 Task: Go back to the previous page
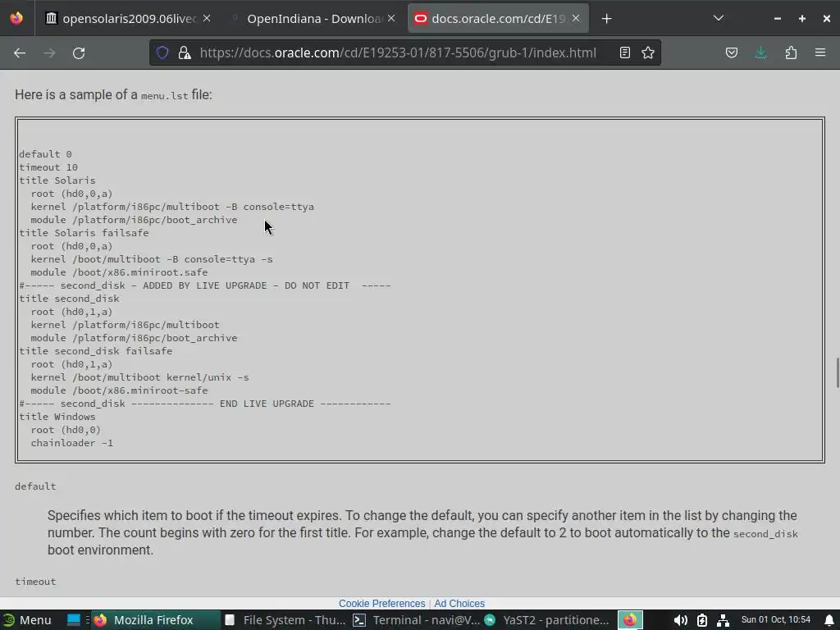(20, 52)
